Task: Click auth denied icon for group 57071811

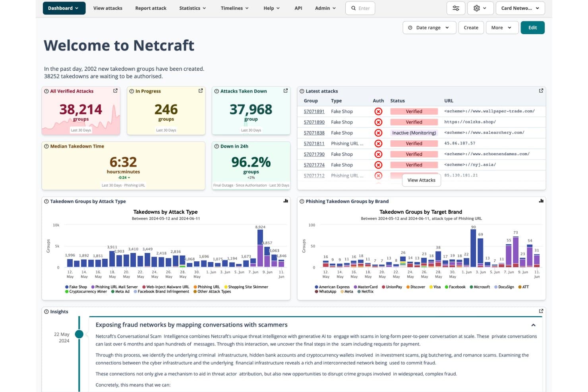Action: 378,144
